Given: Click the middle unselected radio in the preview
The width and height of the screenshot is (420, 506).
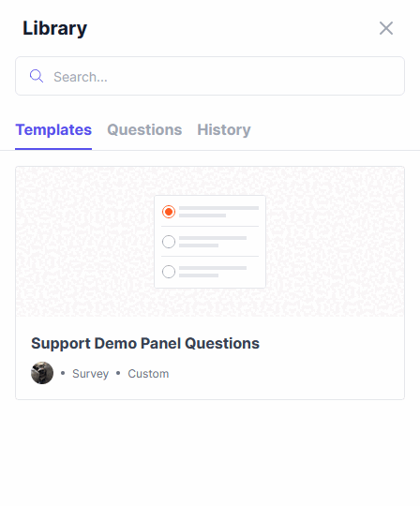Looking at the screenshot, I should (169, 242).
